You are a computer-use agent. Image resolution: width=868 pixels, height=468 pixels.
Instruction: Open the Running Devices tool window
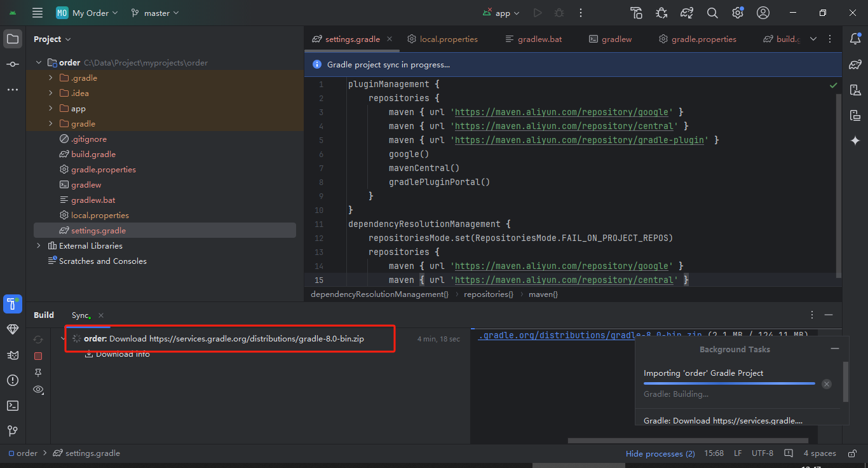point(855,115)
